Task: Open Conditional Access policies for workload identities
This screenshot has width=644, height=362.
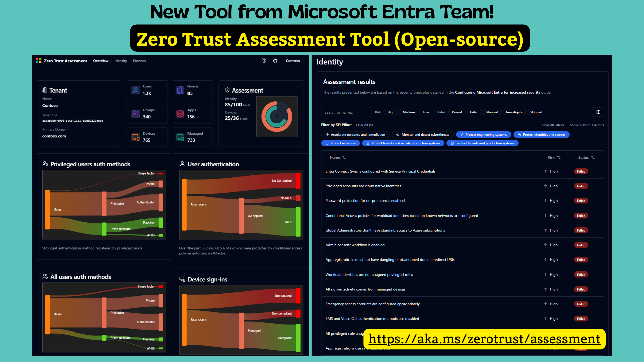Action: point(463,216)
